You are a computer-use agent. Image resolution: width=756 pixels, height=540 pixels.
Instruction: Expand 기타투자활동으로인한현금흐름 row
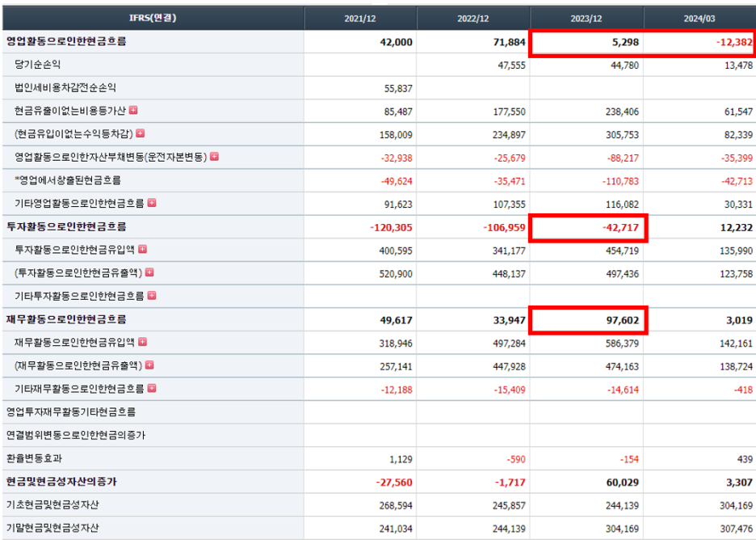tap(152, 295)
